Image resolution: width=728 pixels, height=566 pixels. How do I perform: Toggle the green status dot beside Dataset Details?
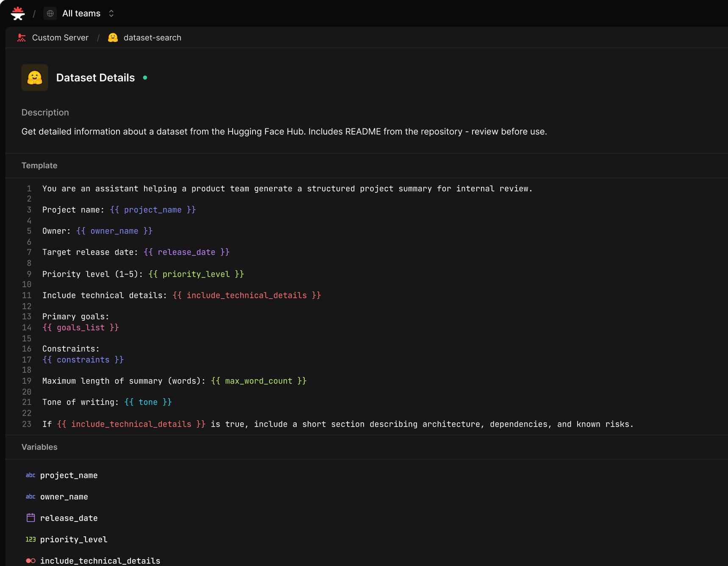pyautogui.click(x=145, y=78)
